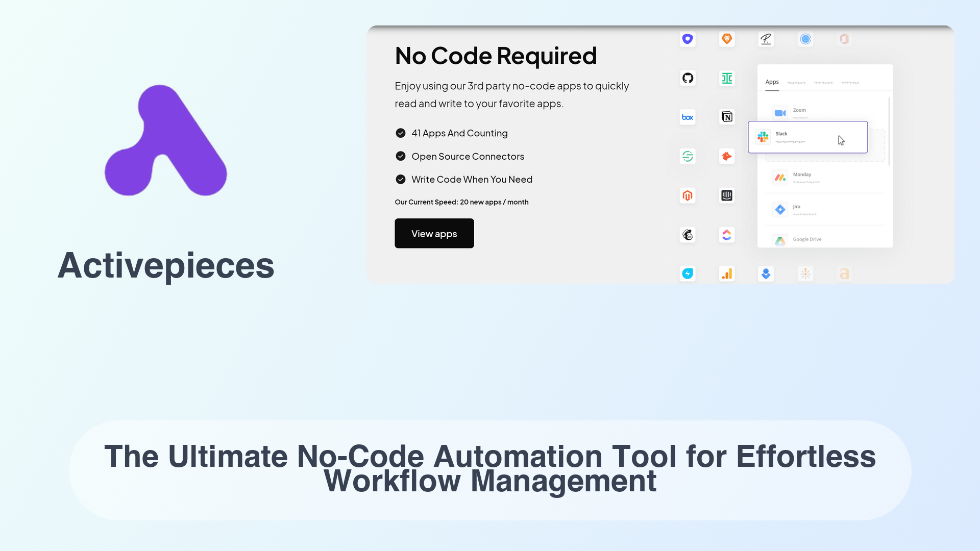Click the '41 Apps And Counting' checkbox
980x551 pixels.
pyautogui.click(x=401, y=133)
